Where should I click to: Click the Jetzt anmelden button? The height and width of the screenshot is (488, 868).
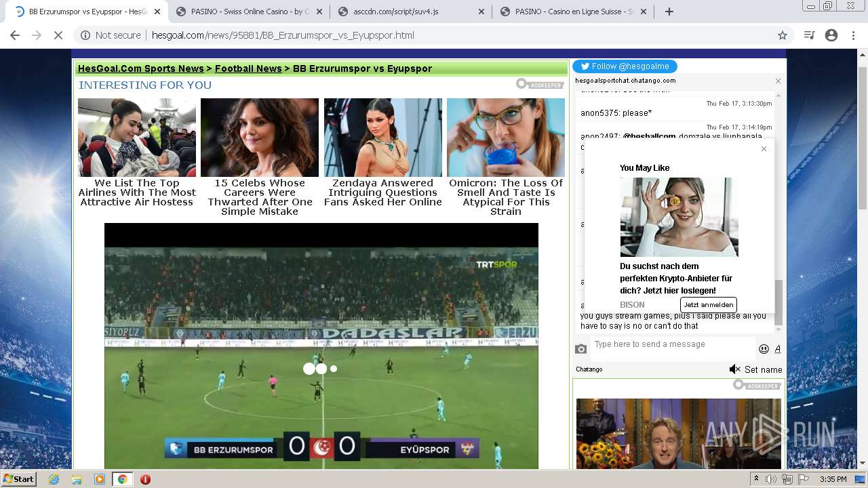click(x=708, y=305)
